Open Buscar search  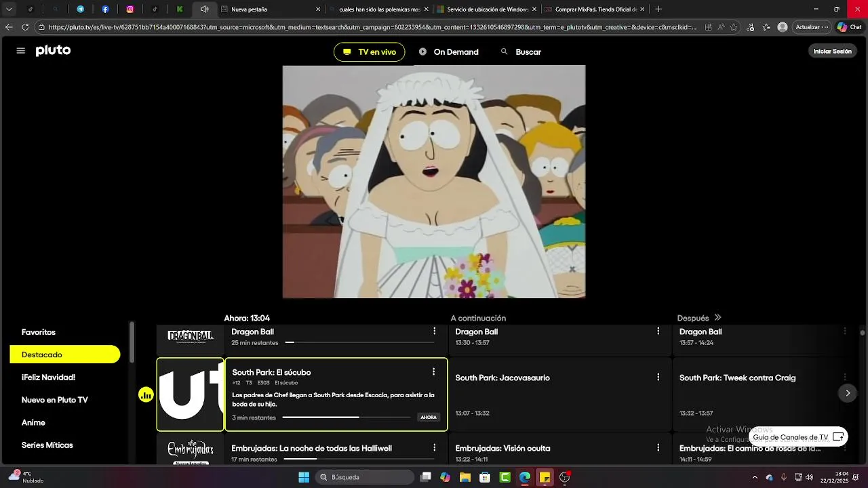click(521, 52)
